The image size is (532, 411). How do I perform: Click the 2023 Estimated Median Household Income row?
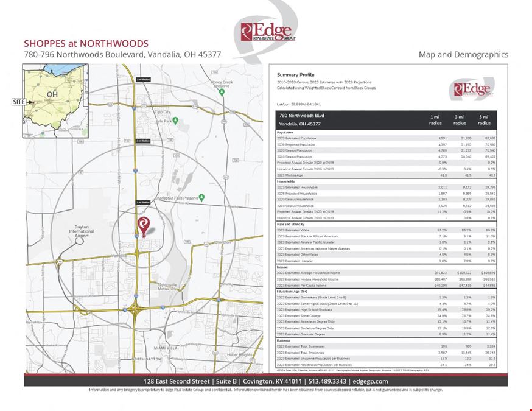(x=387, y=279)
